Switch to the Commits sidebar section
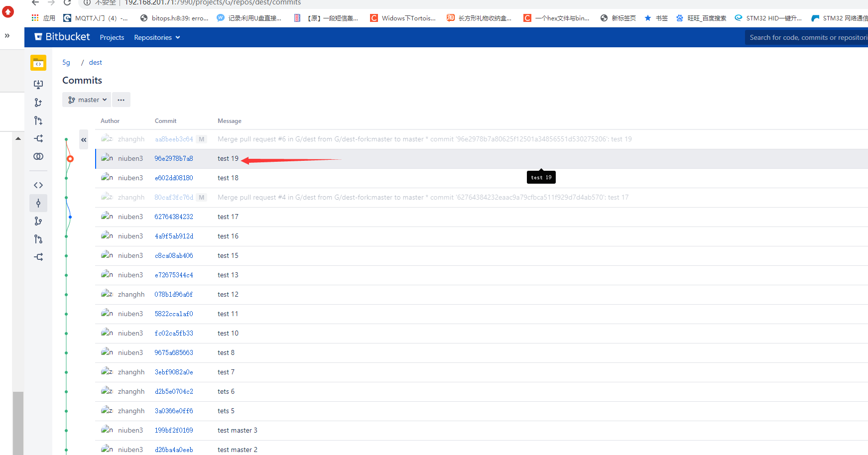 coord(38,203)
